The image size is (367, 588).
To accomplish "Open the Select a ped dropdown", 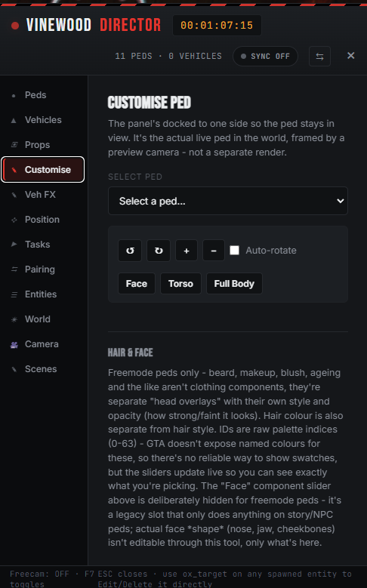I will pos(228,201).
